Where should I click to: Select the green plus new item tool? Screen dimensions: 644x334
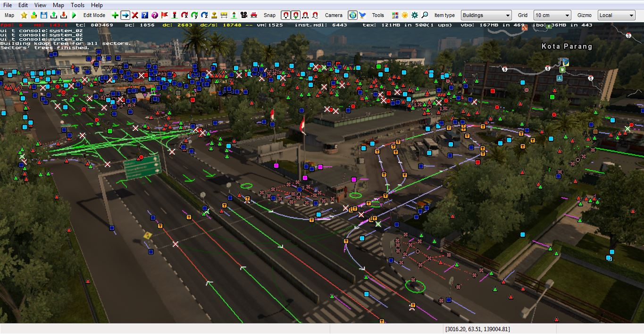click(x=115, y=15)
